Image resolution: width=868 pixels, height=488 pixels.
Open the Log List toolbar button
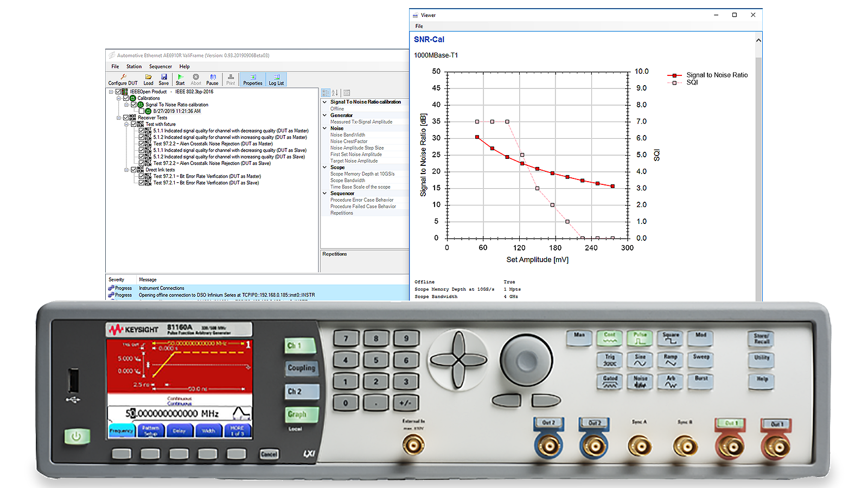coord(276,80)
